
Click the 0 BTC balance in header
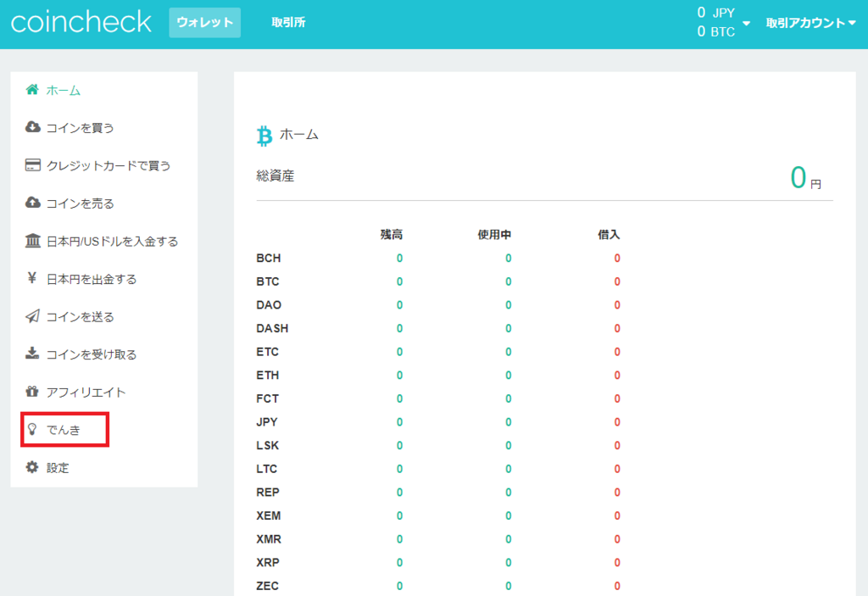(x=715, y=31)
